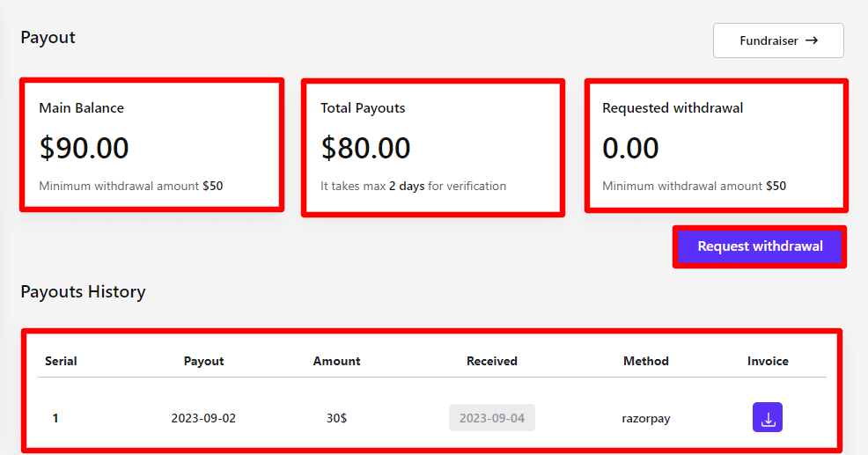This screenshot has height=455, width=868.
Task: Click the Method column header
Action: coord(645,361)
